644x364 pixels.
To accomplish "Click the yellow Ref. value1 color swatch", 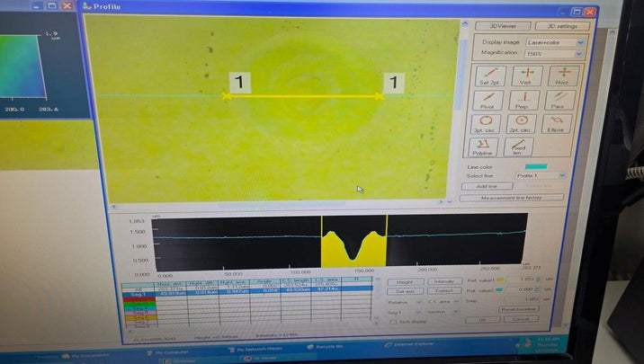I will coord(500,280).
